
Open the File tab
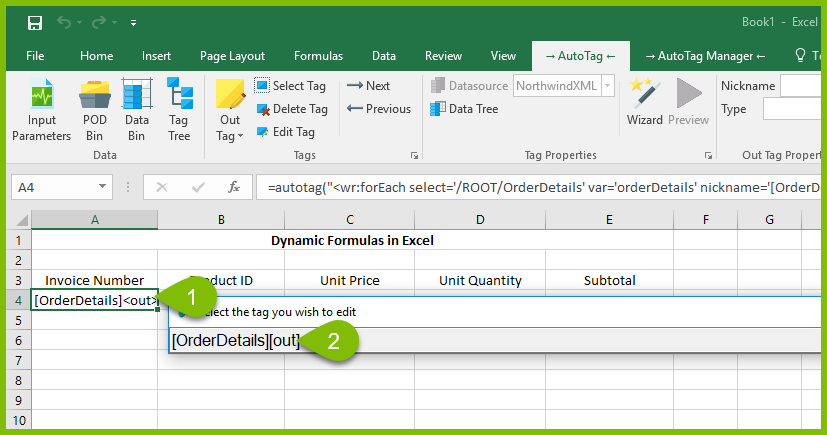coord(35,56)
